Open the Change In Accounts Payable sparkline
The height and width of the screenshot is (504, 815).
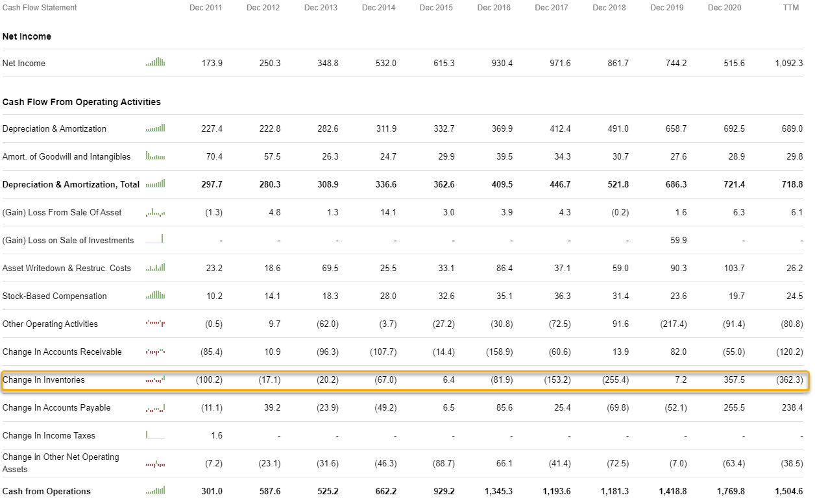click(155, 407)
